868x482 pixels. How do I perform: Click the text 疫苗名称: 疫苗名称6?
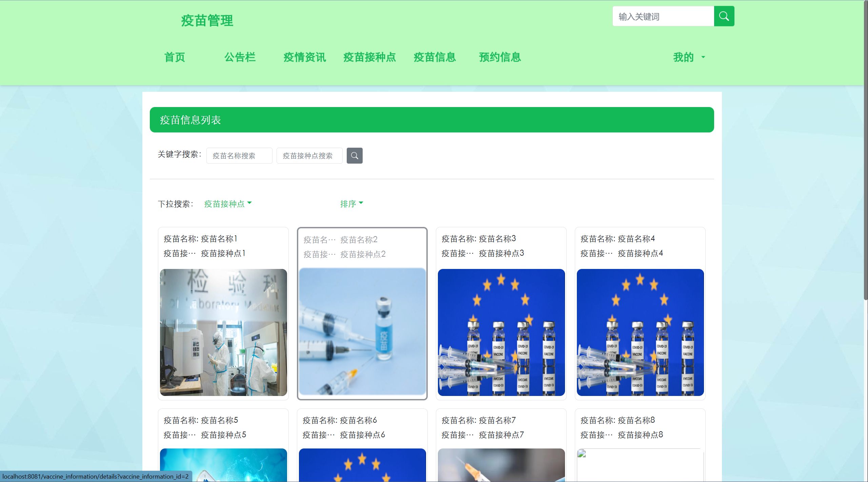coord(340,420)
